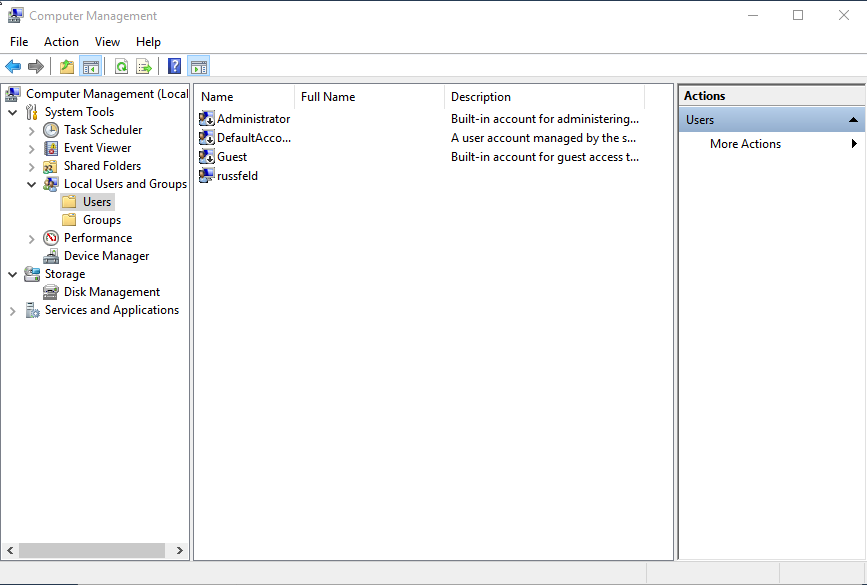The width and height of the screenshot is (867, 585).
Task: Select Device Manager in the tree
Action: pos(106,256)
